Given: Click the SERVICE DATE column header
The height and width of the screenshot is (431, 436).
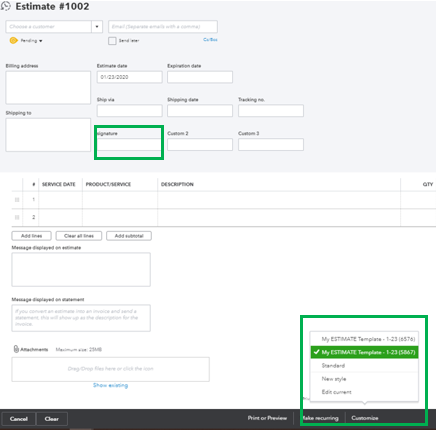Looking at the screenshot, I should coord(59,184).
